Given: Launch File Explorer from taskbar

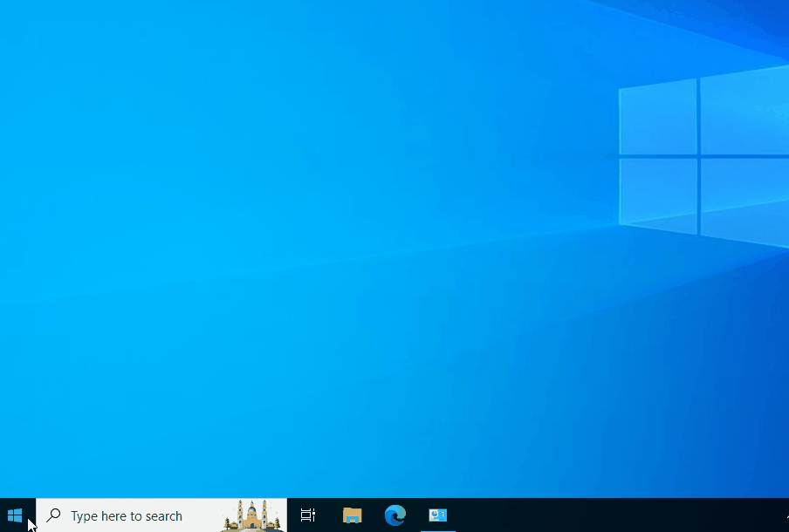Looking at the screenshot, I should pyautogui.click(x=353, y=515).
